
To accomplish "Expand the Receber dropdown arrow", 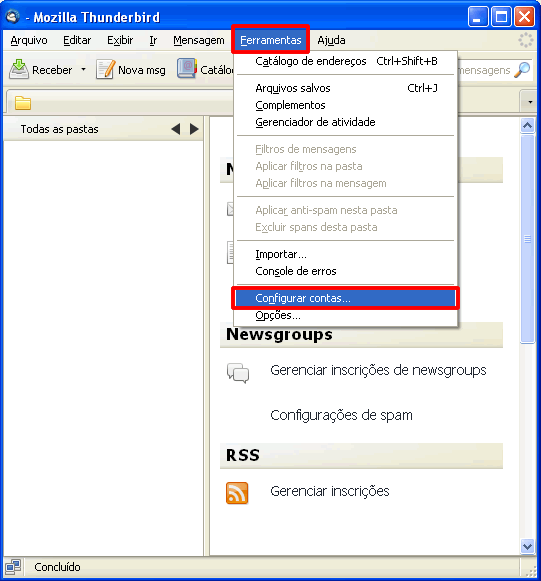I will click(83, 69).
